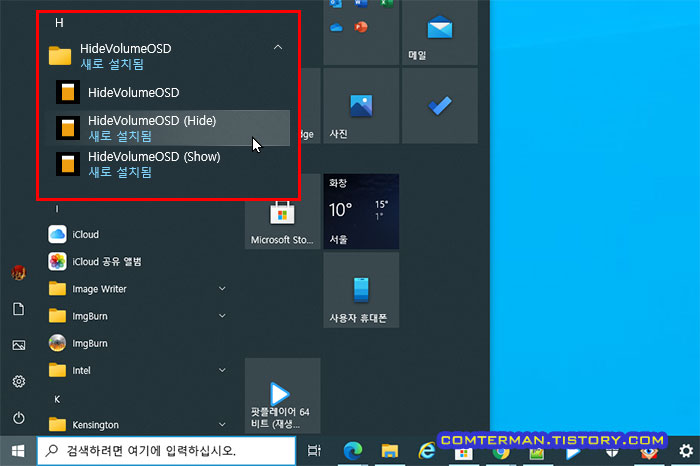Jump to letter H section header
Viewport: 700px width, 466px height.
coord(59,23)
